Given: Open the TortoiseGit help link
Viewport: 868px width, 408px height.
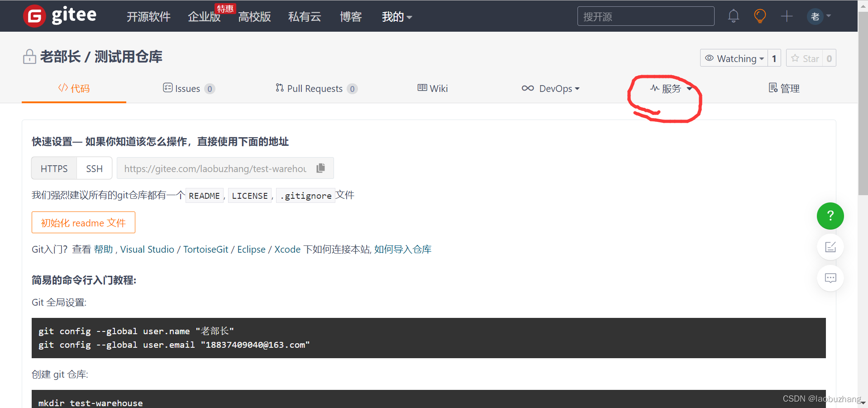Looking at the screenshot, I should point(206,250).
